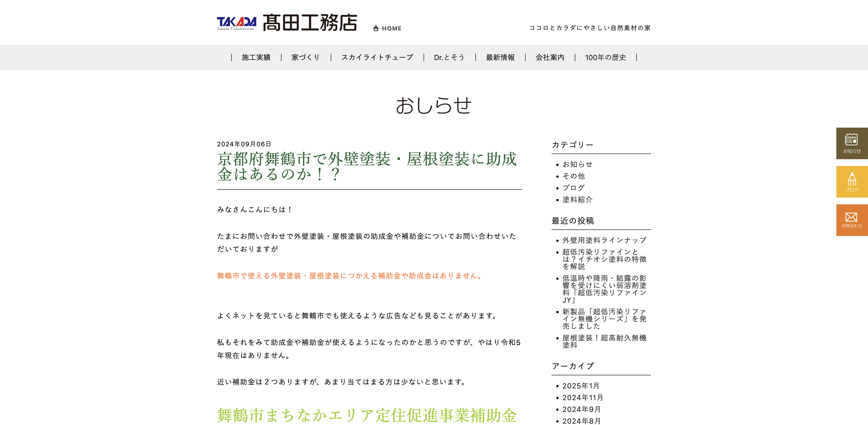Go to the HOME link

point(387,28)
